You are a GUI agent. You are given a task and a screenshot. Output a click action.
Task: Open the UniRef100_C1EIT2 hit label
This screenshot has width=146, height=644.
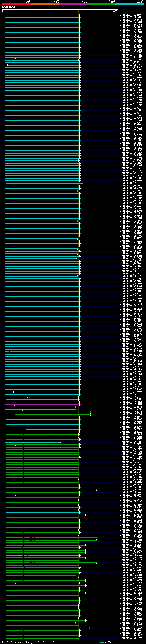(131, 407)
